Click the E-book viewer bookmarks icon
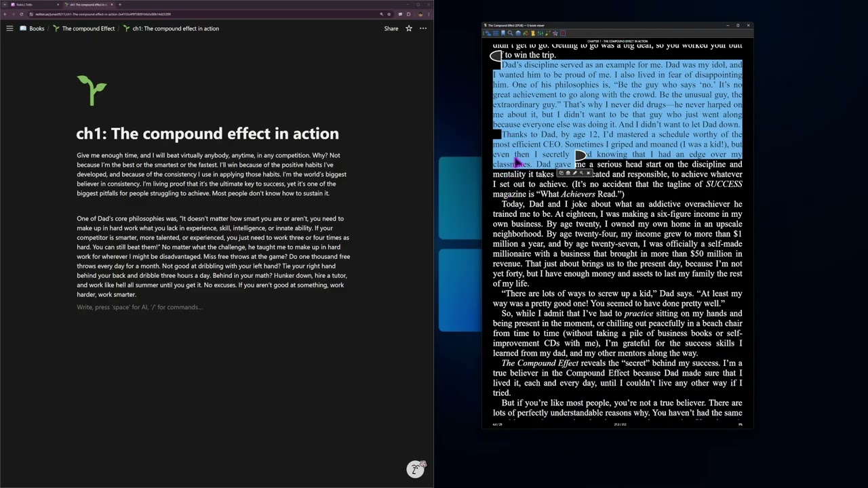Image resolution: width=868 pixels, height=488 pixels. [x=503, y=33]
